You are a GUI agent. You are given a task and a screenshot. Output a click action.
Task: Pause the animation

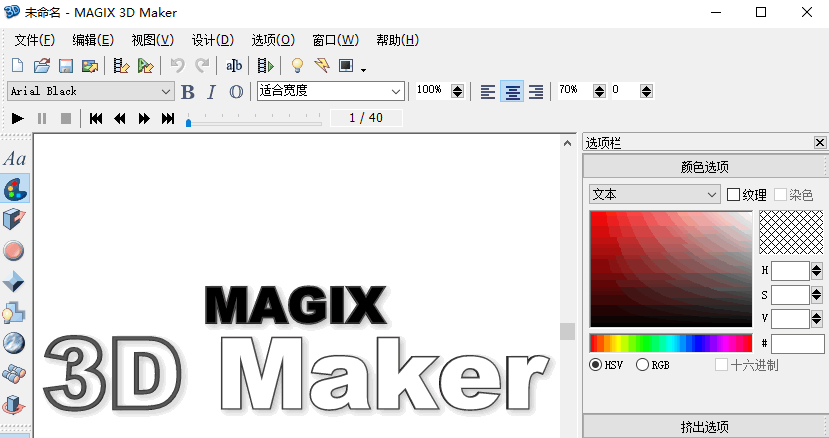(x=42, y=118)
